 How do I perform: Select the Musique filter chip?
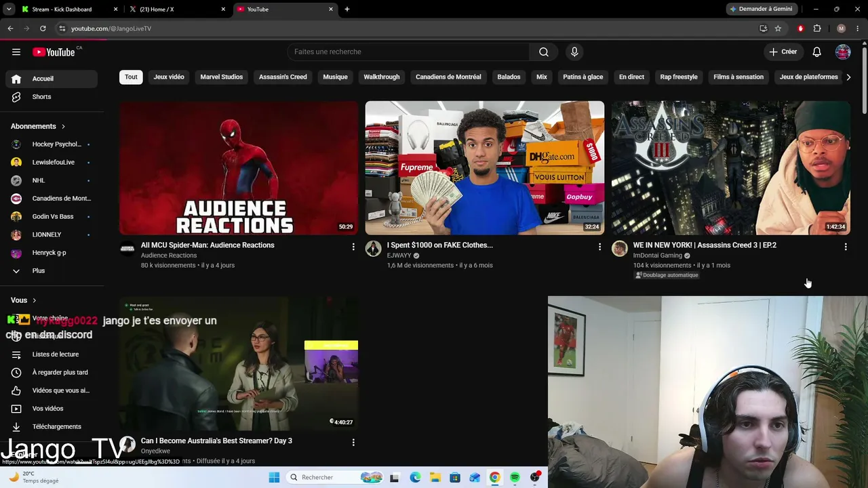pyautogui.click(x=335, y=77)
